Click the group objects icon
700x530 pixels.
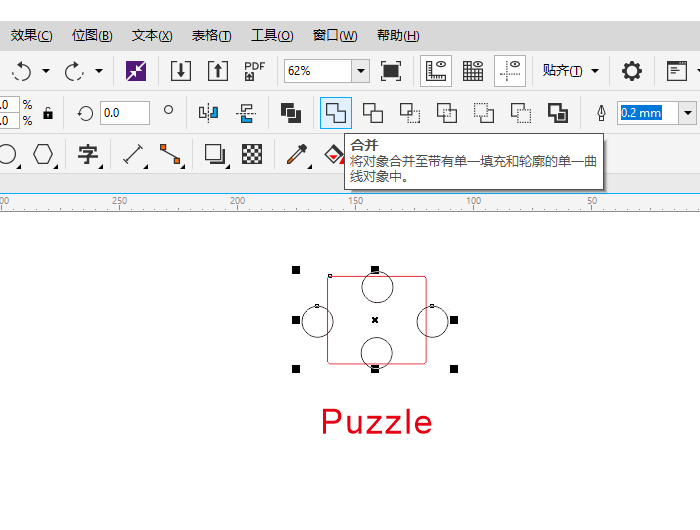[291, 113]
